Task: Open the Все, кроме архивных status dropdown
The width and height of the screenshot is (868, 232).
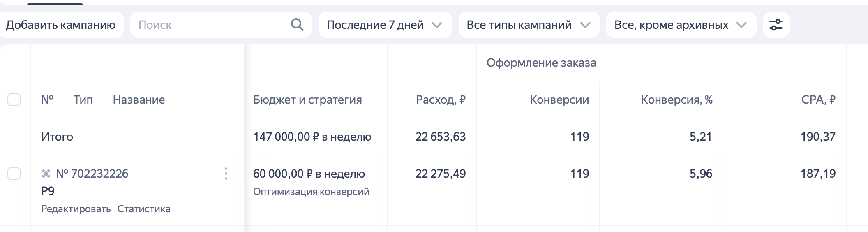Action: pyautogui.click(x=681, y=25)
